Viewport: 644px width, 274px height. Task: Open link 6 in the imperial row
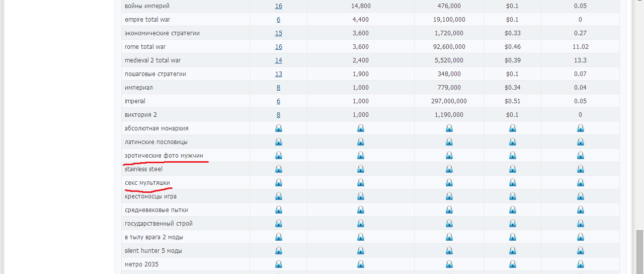278,101
